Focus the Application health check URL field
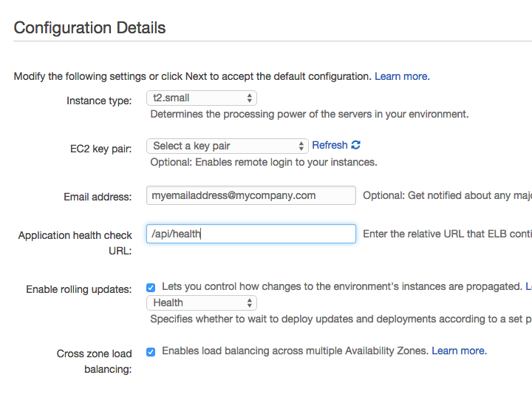 pyautogui.click(x=251, y=234)
